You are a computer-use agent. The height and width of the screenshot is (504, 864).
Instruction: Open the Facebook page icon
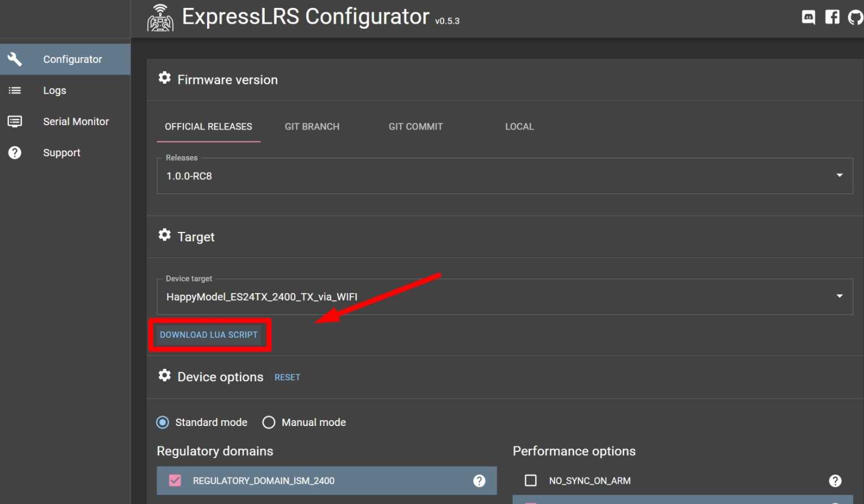tap(832, 17)
